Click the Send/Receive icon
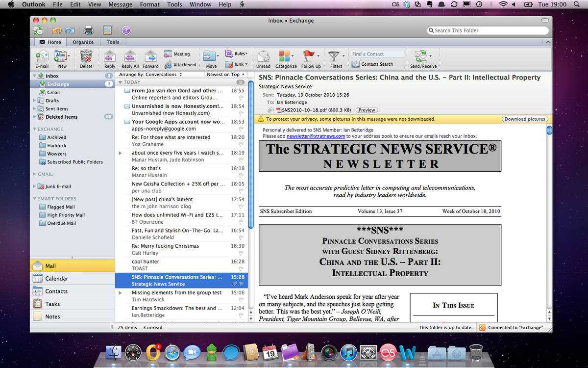 (420, 56)
